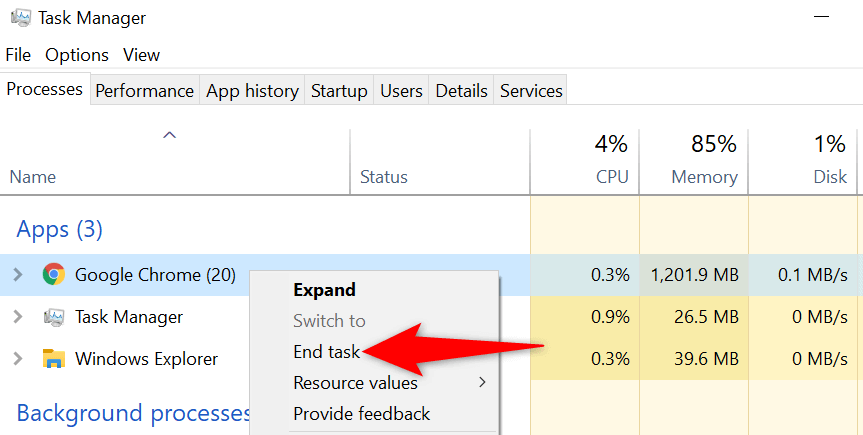Image resolution: width=863 pixels, height=435 pixels.
Task: Click the Name column sort arrow
Action: (x=170, y=136)
